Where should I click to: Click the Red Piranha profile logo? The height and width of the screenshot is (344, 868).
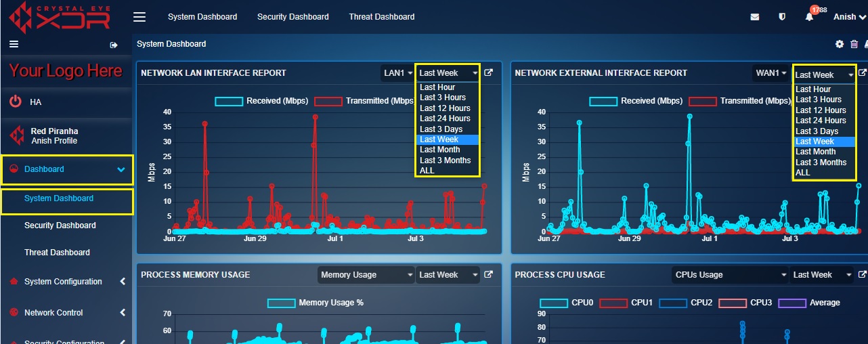pyautogui.click(x=17, y=135)
